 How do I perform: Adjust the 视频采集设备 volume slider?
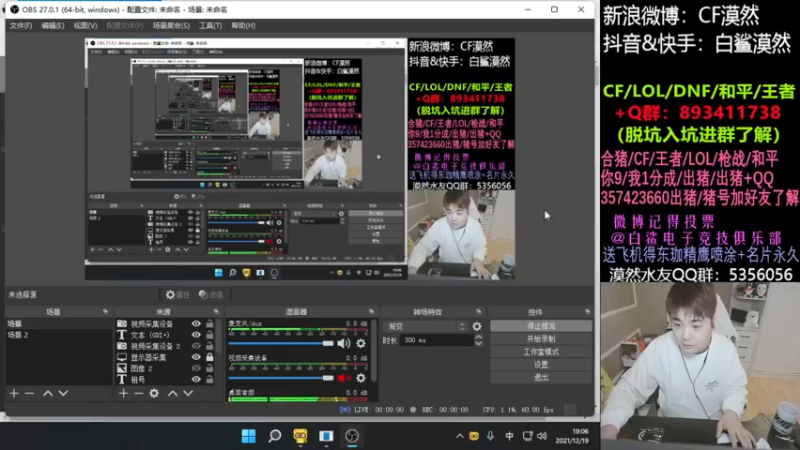tap(281, 378)
